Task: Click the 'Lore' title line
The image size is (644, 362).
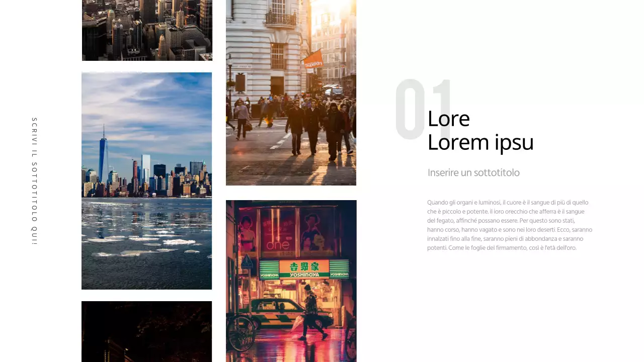Action: coord(448,119)
